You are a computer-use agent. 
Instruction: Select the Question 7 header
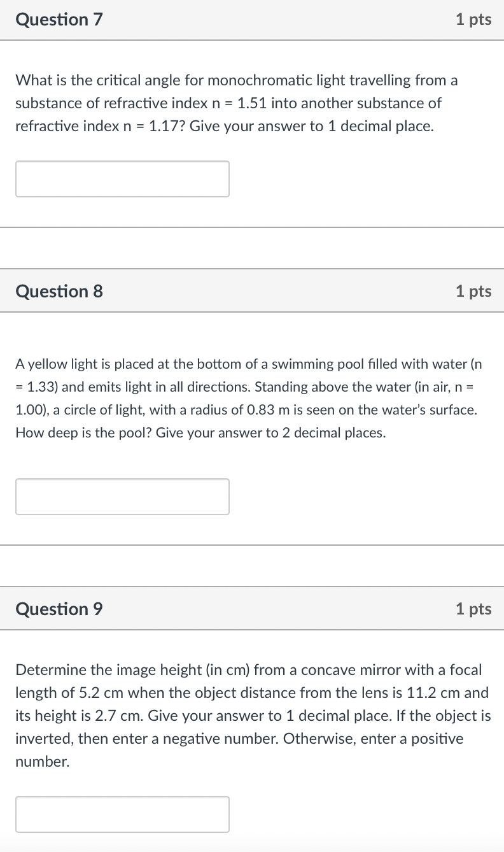click(x=59, y=19)
